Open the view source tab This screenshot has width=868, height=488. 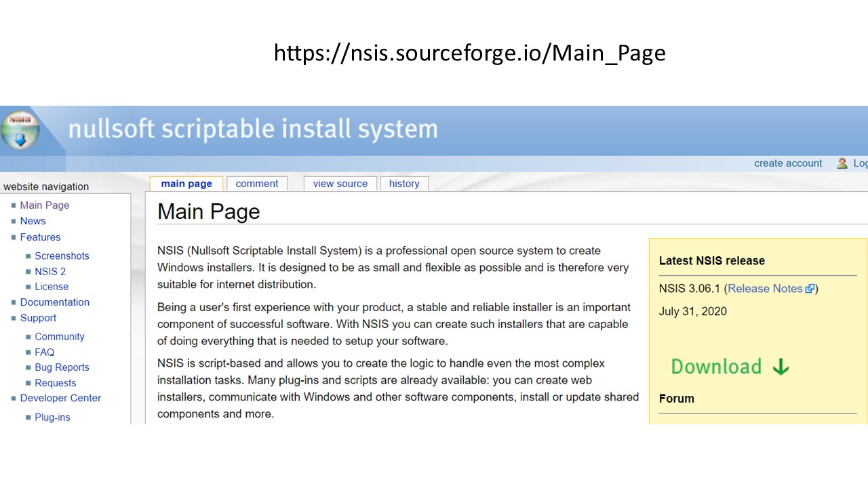click(x=340, y=184)
